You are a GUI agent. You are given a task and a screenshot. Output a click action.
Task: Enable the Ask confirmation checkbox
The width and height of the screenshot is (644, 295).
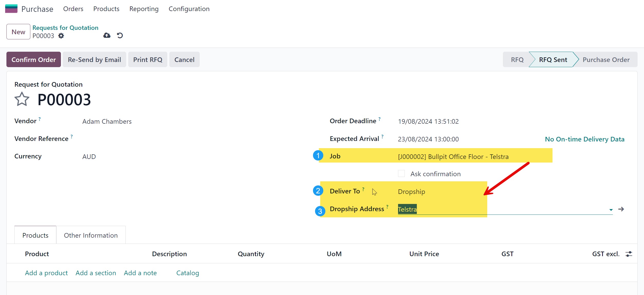[x=401, y=174]
